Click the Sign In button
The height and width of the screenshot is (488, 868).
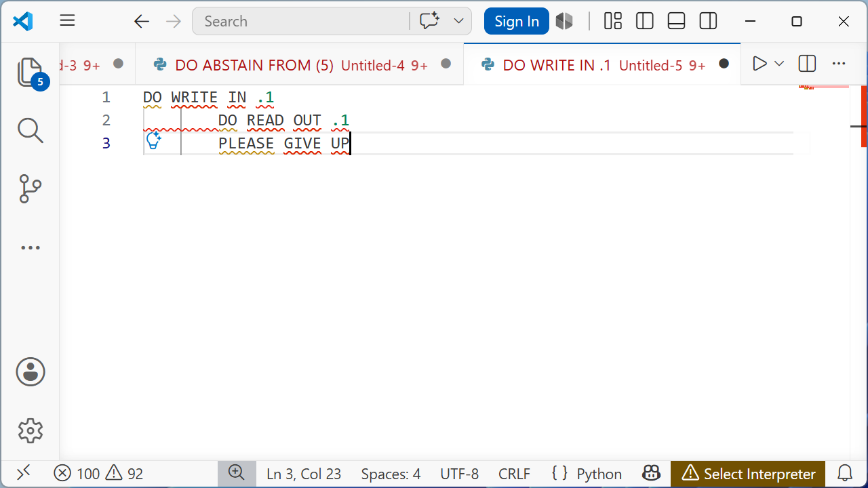pyautogui.click(x=517, y=21)
